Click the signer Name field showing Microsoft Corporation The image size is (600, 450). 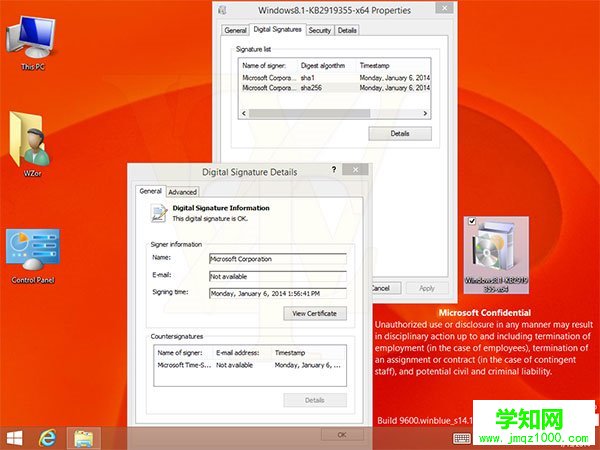[278, 259]
